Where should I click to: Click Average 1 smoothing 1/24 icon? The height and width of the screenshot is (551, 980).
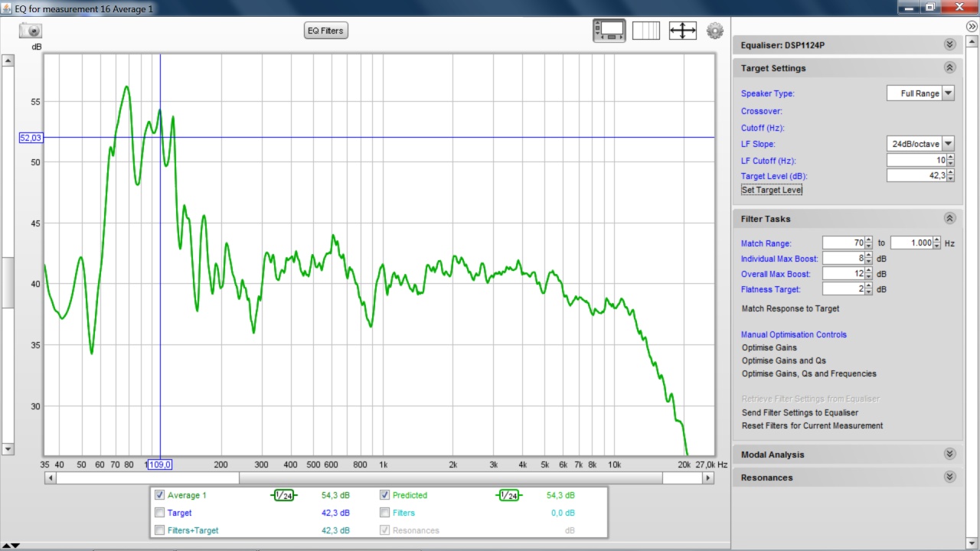point(283,495)
